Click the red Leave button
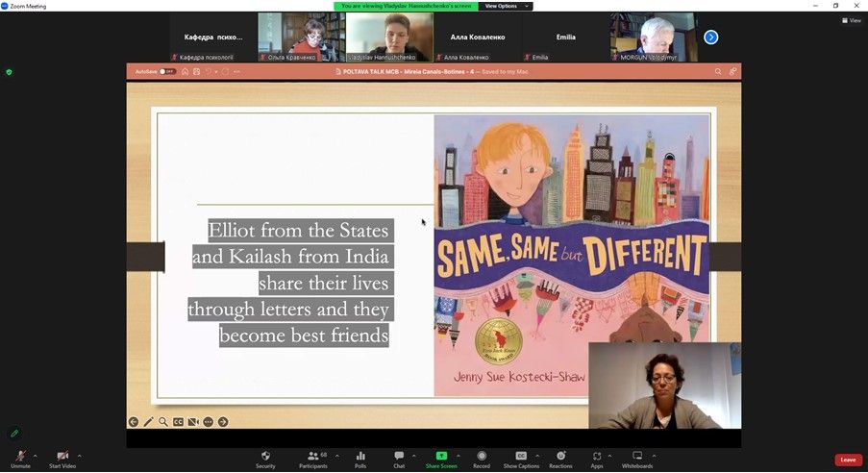Screen dimensions: 868x473 848,460
